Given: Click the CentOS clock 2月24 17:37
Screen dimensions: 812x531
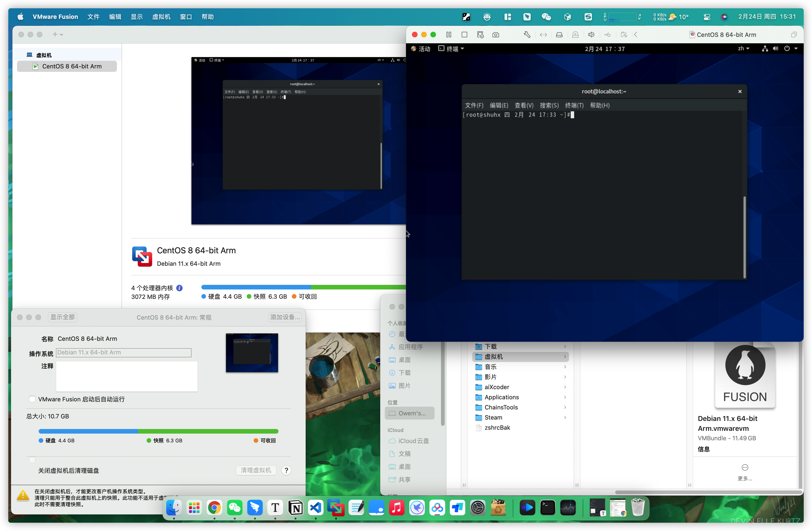Looking at the screenshot, I should [x=605, y=49].
